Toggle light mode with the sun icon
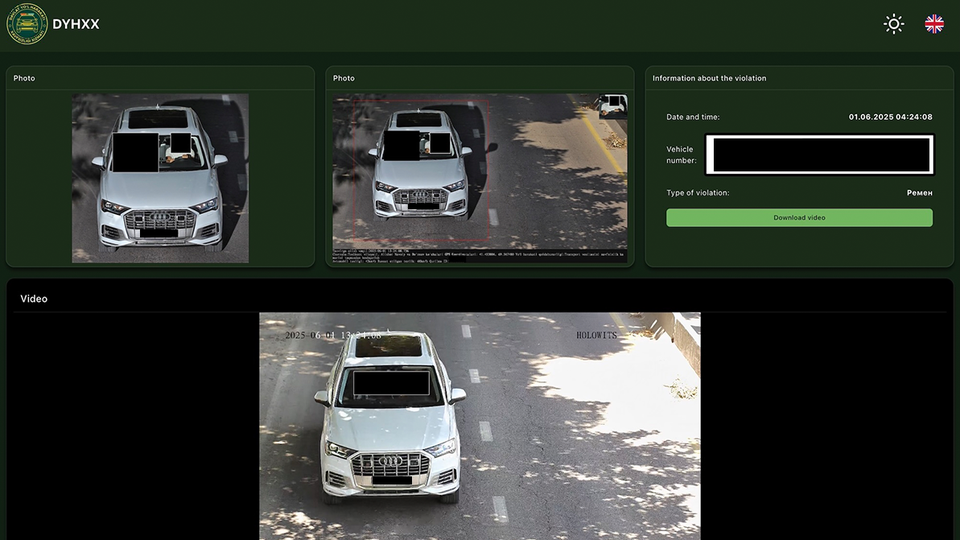Viewport: 960px width, 540px height. [x=893, y=24]
